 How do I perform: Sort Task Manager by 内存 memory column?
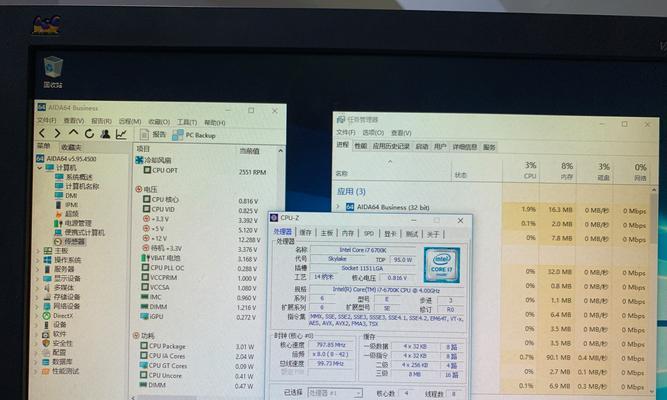click(566, 171)
